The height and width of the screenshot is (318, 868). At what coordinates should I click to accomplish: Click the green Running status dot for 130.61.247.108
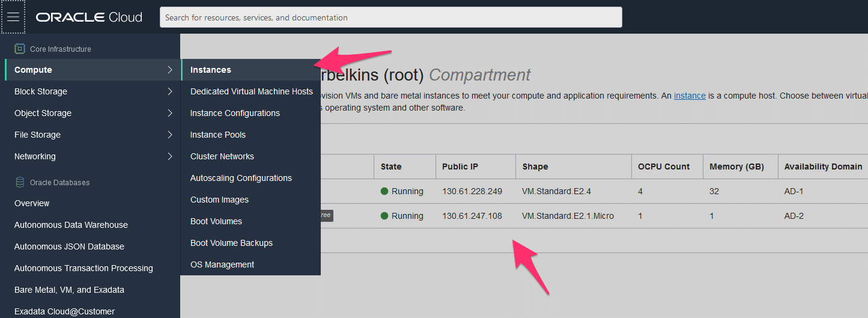click(x=384, y=216)
